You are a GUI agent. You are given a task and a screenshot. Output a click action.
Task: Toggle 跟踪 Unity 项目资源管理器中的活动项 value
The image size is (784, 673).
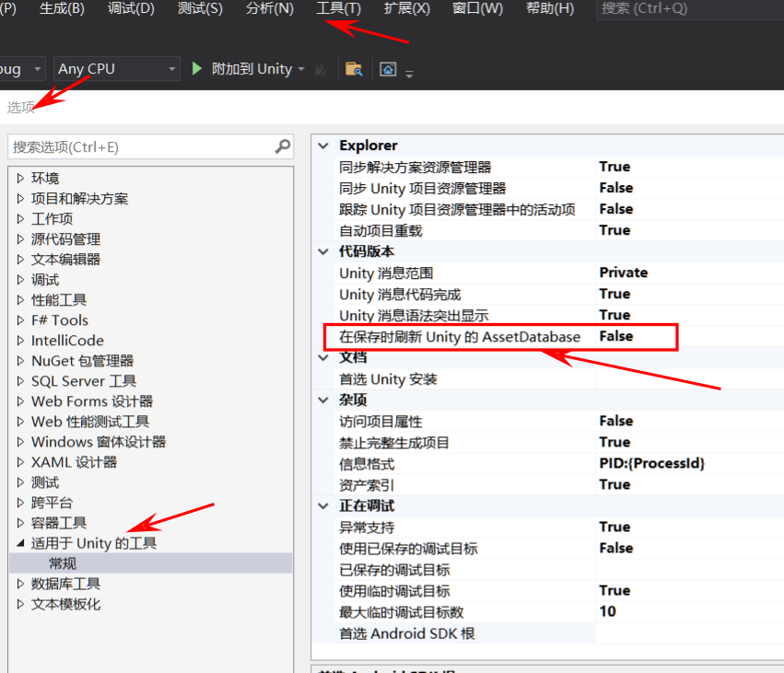pos(616,209)
